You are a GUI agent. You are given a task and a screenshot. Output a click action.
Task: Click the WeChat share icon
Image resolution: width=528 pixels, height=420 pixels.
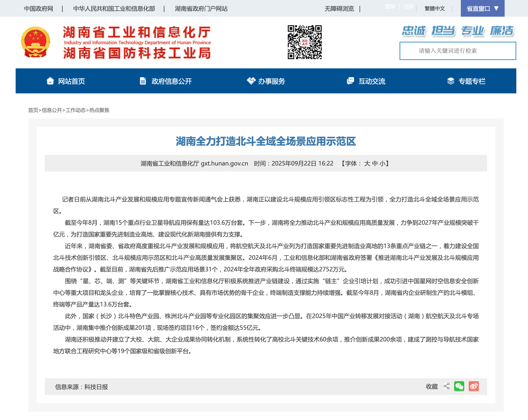tap(459, 386)
